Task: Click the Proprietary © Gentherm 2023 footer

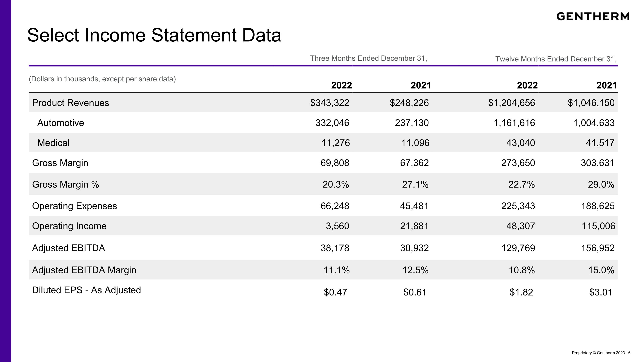Action: (598, 353)
